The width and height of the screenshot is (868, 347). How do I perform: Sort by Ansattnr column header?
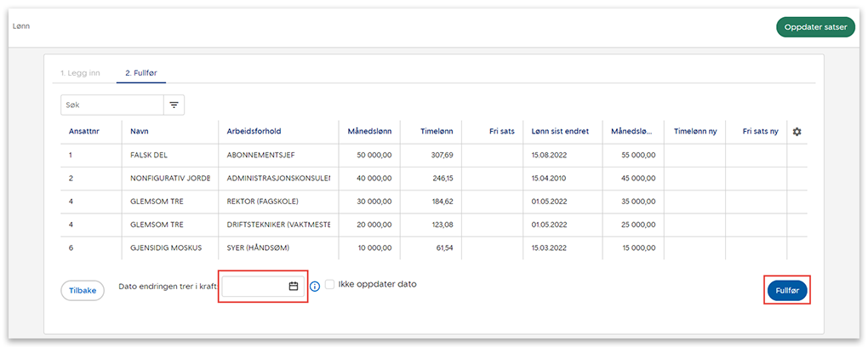tap(83, 132)
